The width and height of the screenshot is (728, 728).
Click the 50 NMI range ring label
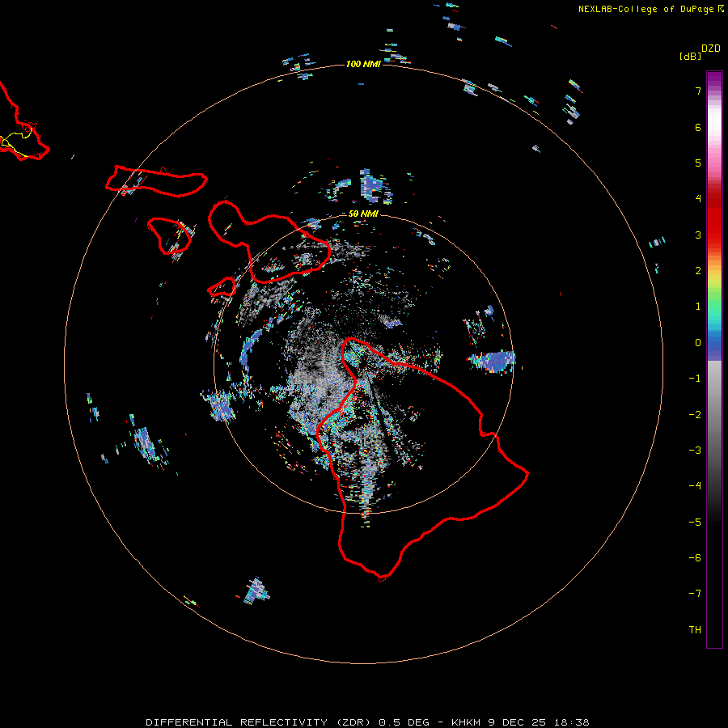[x=363, y=214]
